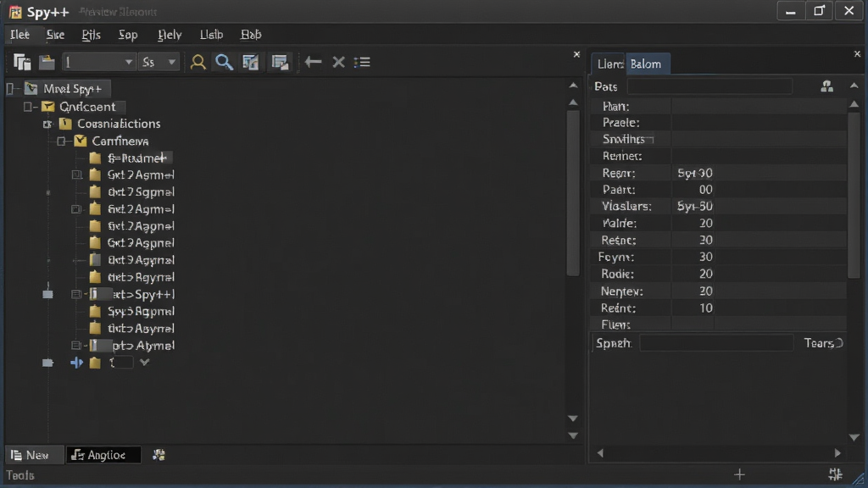Open the Llalp menu
The height and width of the screenshot is (488, 868).
pyautogui.click(x=211, y=34)
